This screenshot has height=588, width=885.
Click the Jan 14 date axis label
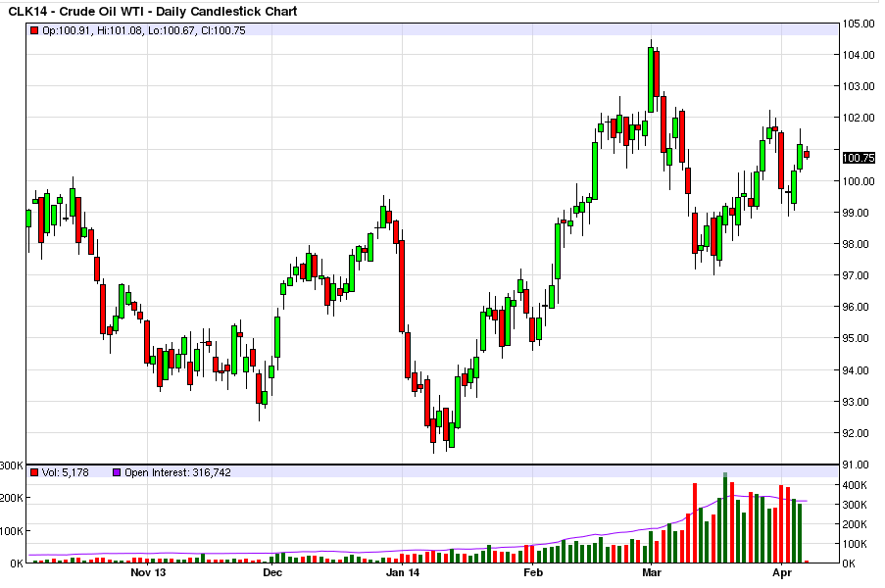pos(403,572)
